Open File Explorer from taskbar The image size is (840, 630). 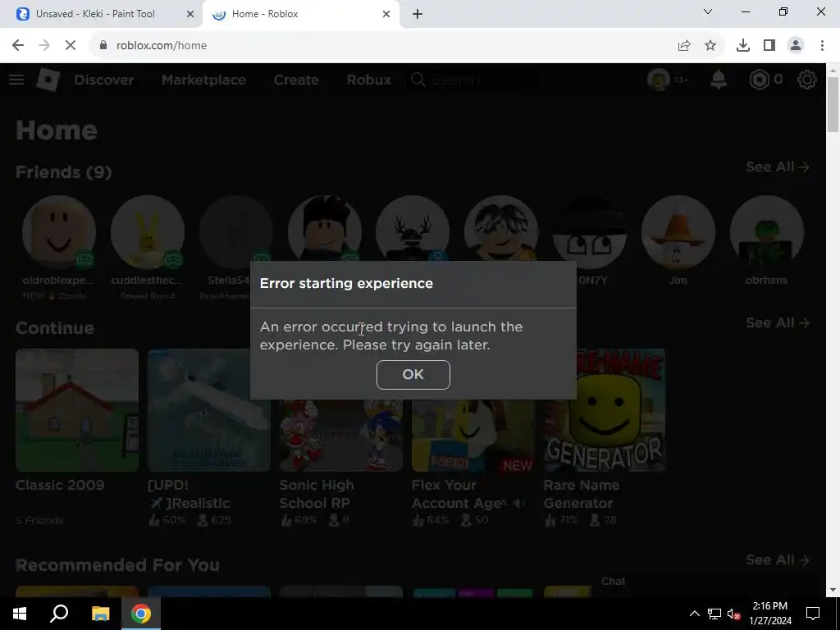(x=100, y=614)
